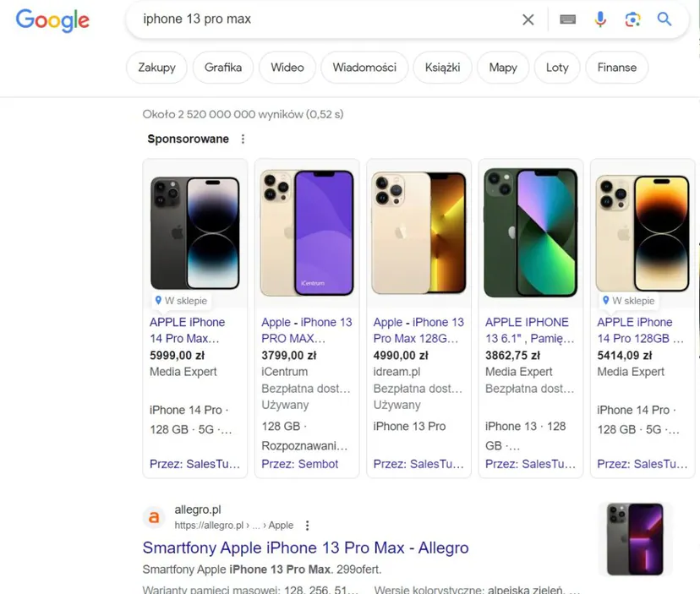
Task: Click the magnifying glass search button
Action: (x=664, y=19)
